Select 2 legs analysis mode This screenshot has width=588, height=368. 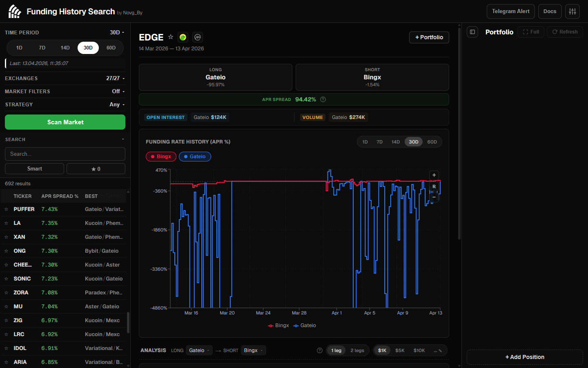click(357, 350)
